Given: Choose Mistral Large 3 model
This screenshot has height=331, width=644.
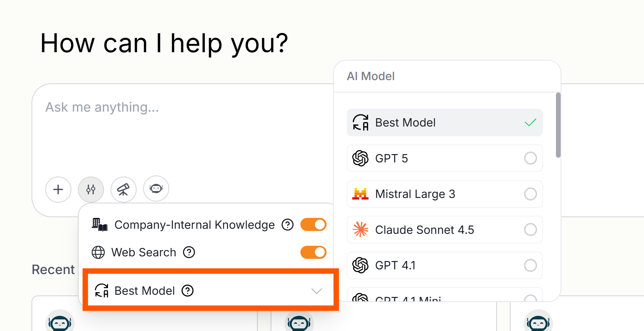Looking at the screenshot, I should (x=445, y=194).
